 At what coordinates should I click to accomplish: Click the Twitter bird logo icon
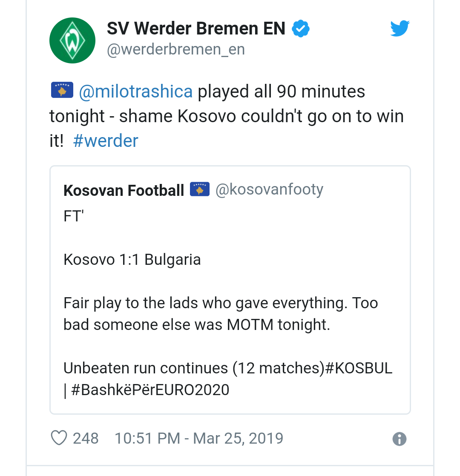tap(400, 28)
